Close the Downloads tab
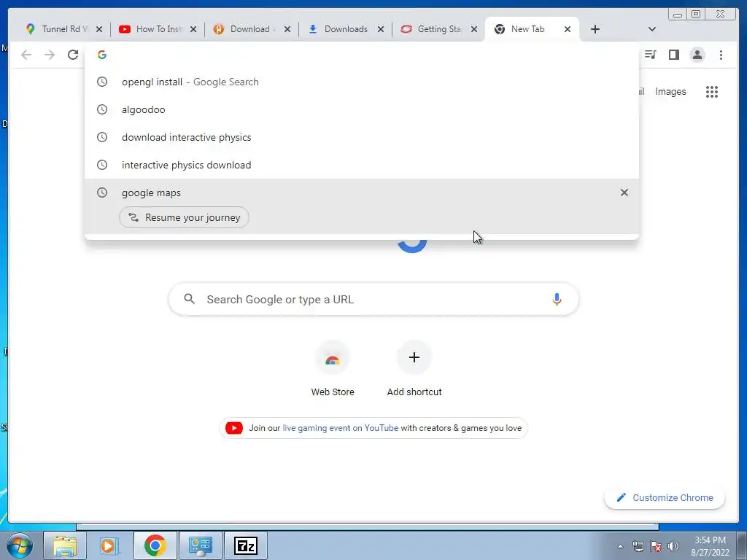747x560 pixels. point(381,29)
